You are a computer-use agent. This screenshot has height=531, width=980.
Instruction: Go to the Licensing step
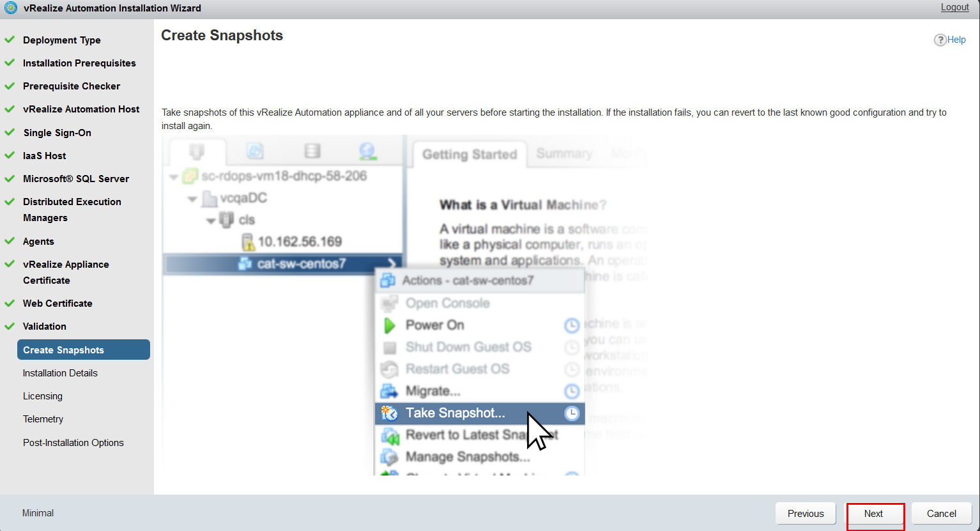coord(43,396)
